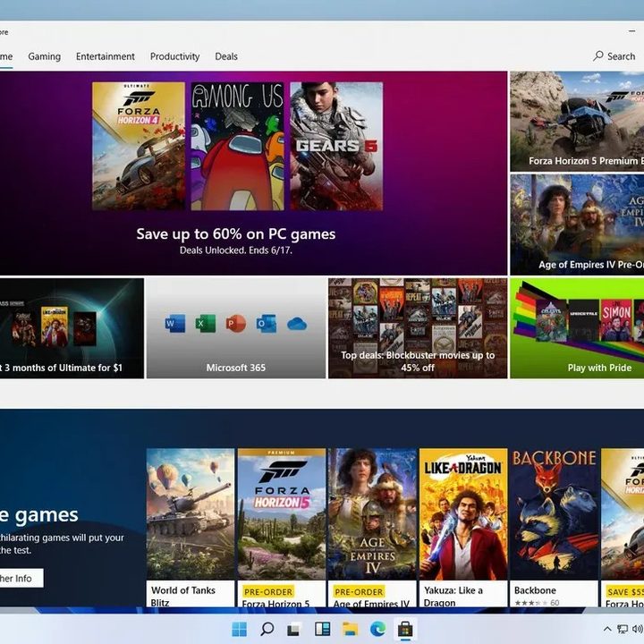Open Age of Empires IV Pre-Order promo tile
This screenshot has width=644, height=644.
coord(577,225)
